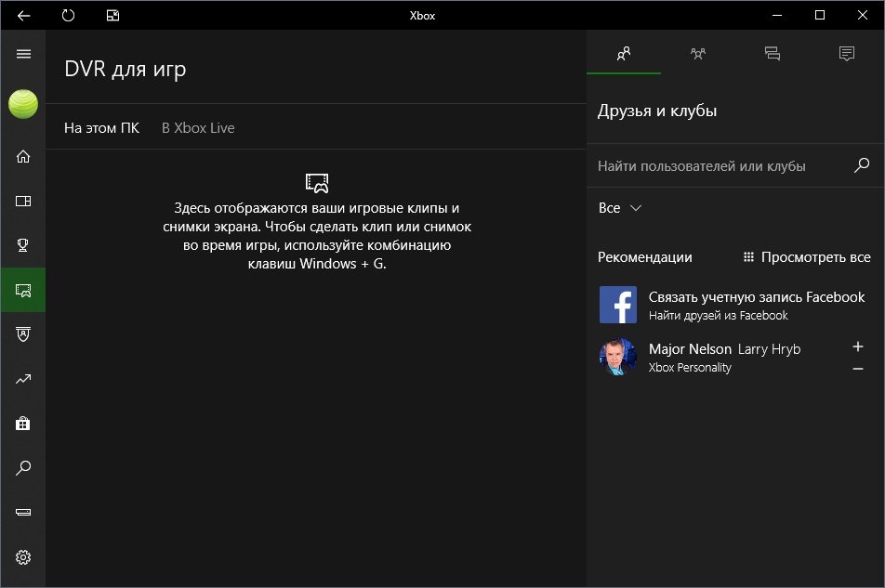
Task: Open Trending arrow icon in sidebar
Action: pos(23,379)
